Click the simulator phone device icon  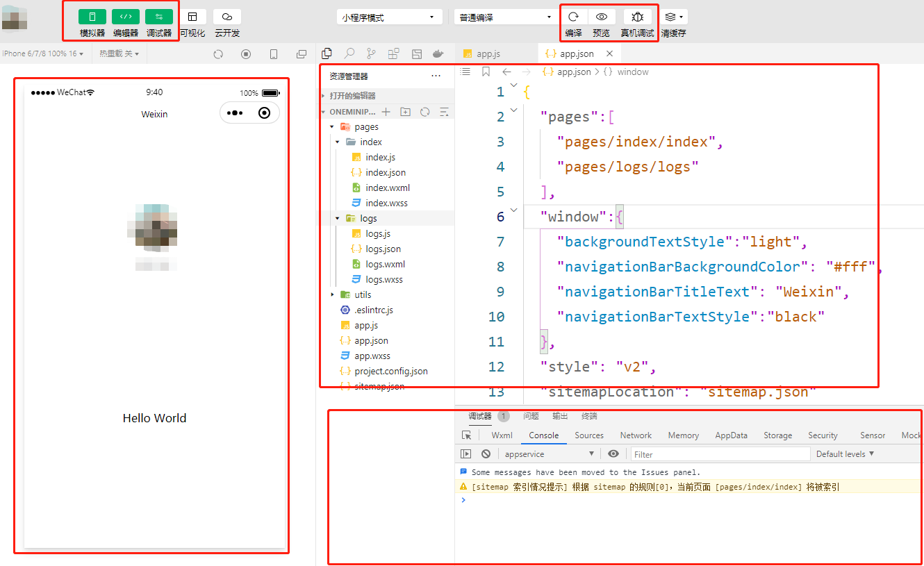274,54
